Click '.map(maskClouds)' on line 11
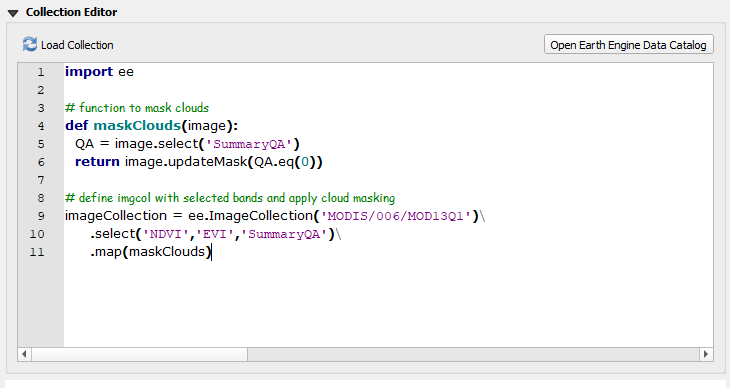The height and width of the screenshot is (388, 730). click(151, 252)
